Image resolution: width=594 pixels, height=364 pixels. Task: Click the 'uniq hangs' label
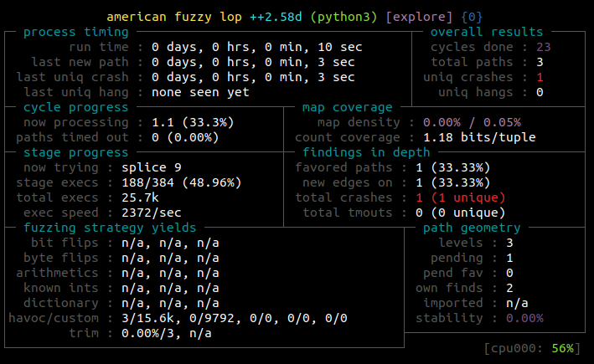point(475,92)
